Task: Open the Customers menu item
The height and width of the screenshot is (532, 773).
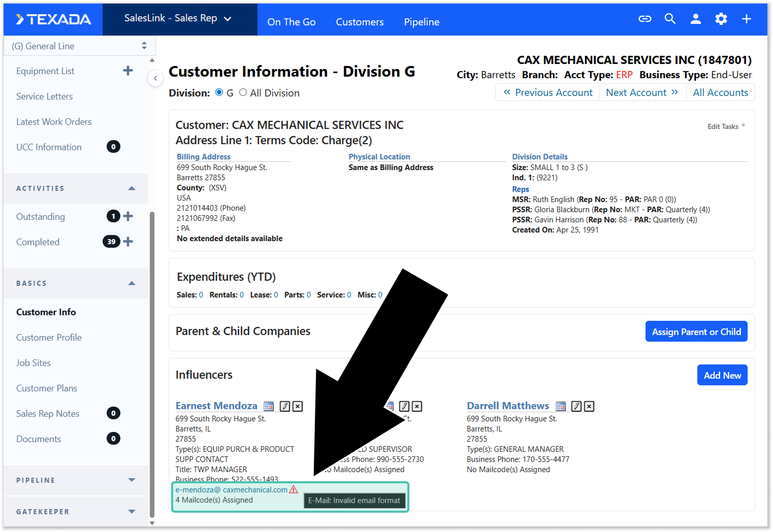Action: click(360, 22)
